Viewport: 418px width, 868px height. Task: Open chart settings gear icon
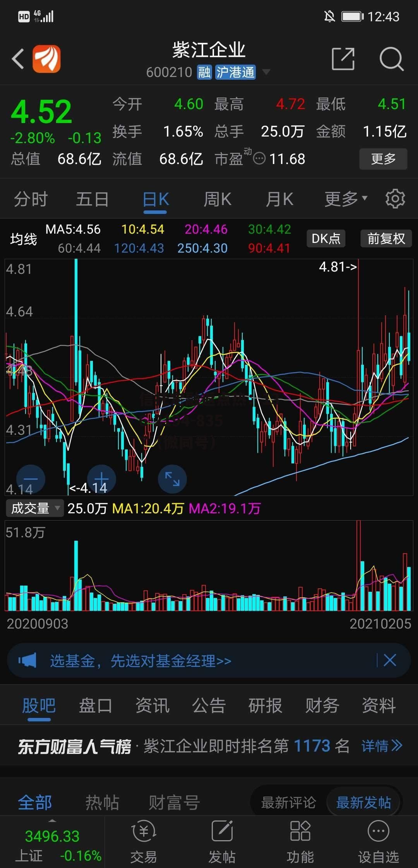[x=395, y=199]
